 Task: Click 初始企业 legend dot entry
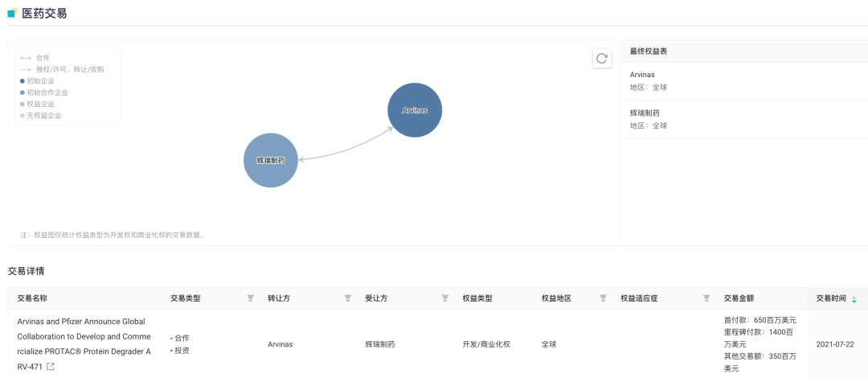pyautogui.click(x=37, y=81)
